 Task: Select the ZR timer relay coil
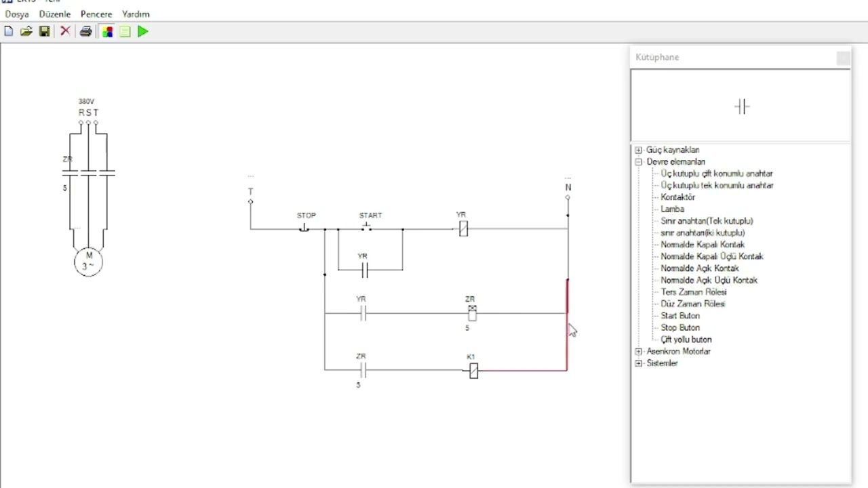472,312
